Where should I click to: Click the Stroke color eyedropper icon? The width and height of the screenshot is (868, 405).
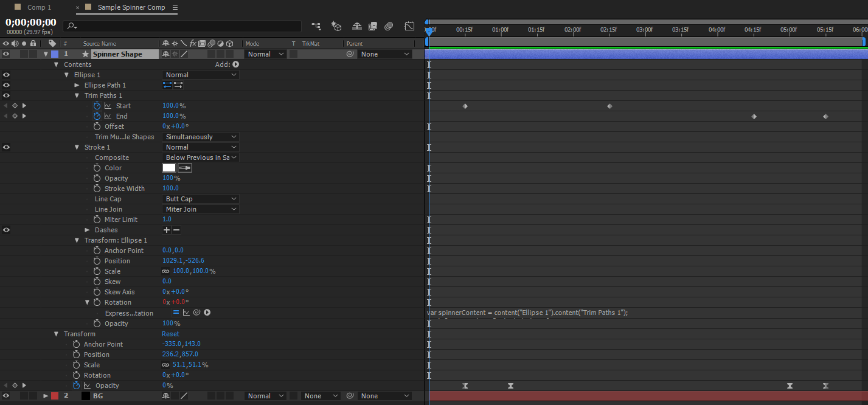click(185, 168)
